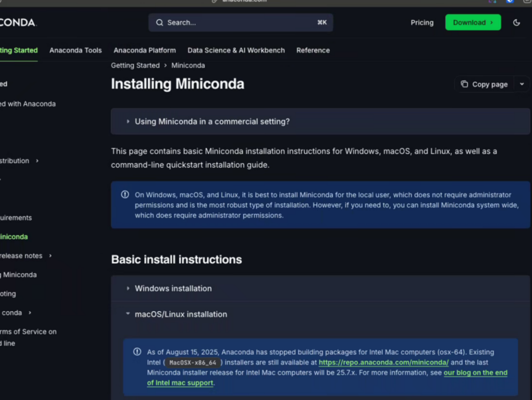Image resolution: width=532 pixels, height=400 pixels.
Task: Select the Reference tab
Action: (313, 50)
